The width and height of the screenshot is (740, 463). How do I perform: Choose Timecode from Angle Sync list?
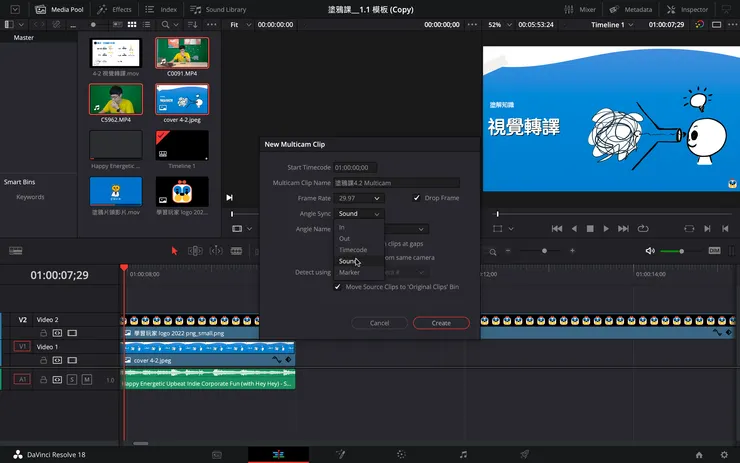[353, 250]
